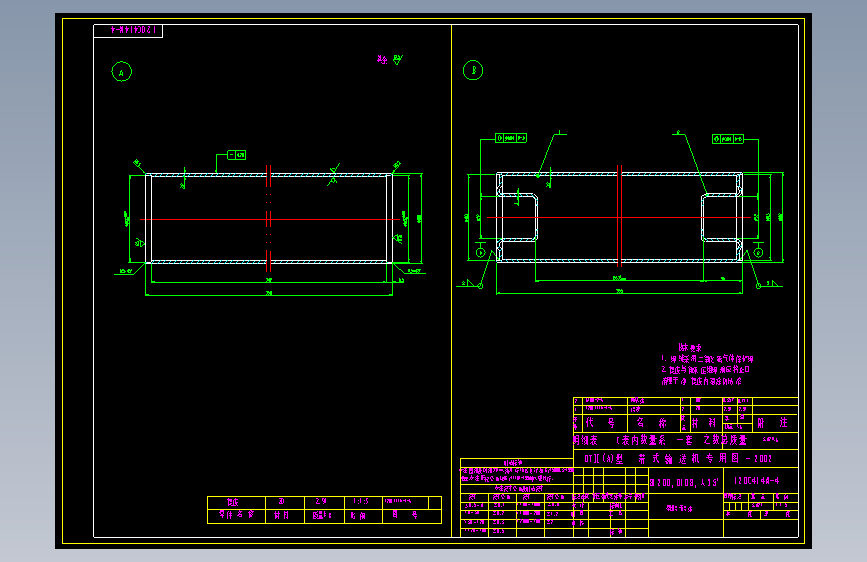This screenshot has width=867, height=562.
Task: Click "附注" header in parts list
Action: pyautogui.click(x=772, y=423)
